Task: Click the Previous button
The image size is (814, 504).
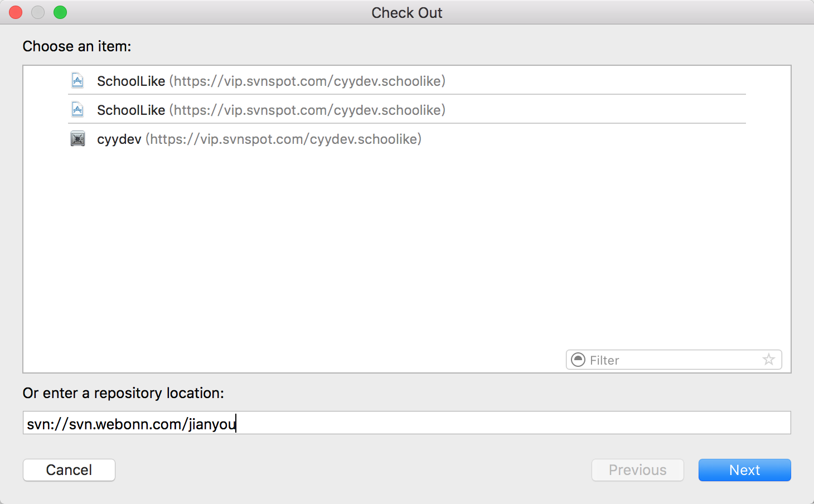Action: click(x=637, y=470)
